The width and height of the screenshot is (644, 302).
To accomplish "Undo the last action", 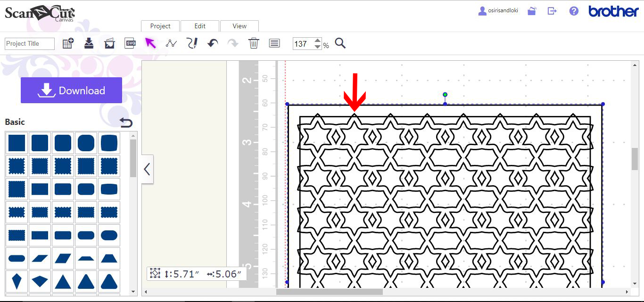I will pyautogui.click(x=212, y=43).
